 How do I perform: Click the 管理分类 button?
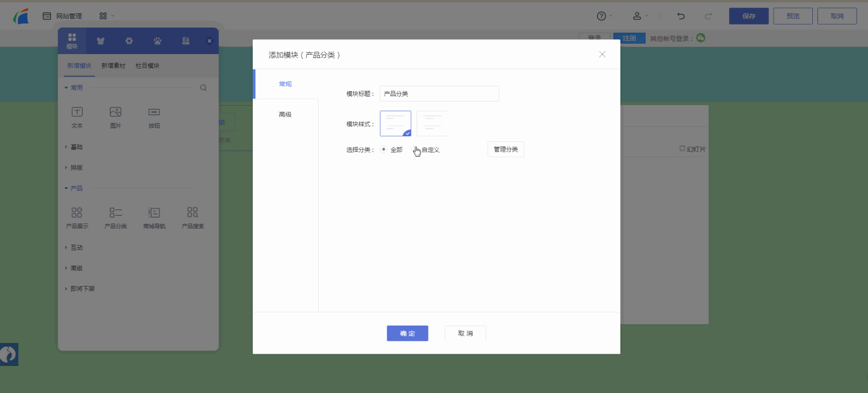click(x=505, y=149)
